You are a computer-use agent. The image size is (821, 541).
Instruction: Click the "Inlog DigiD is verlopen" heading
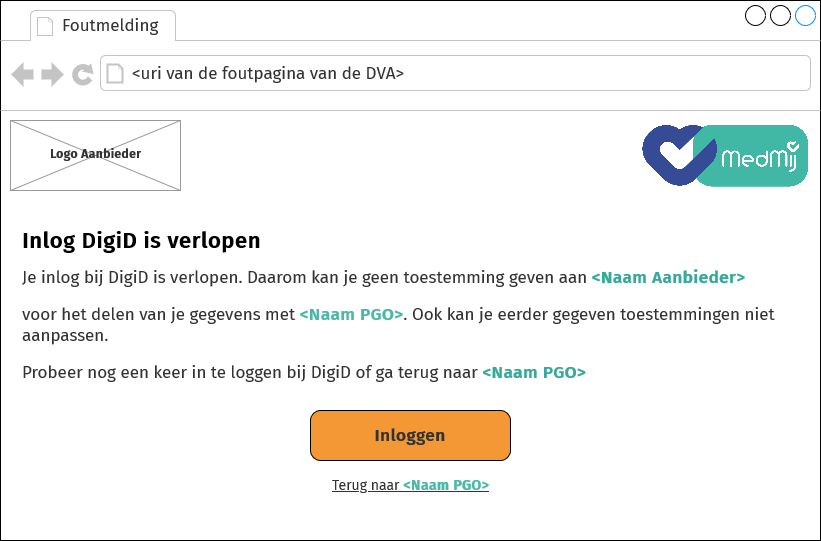tap(141, 240)
